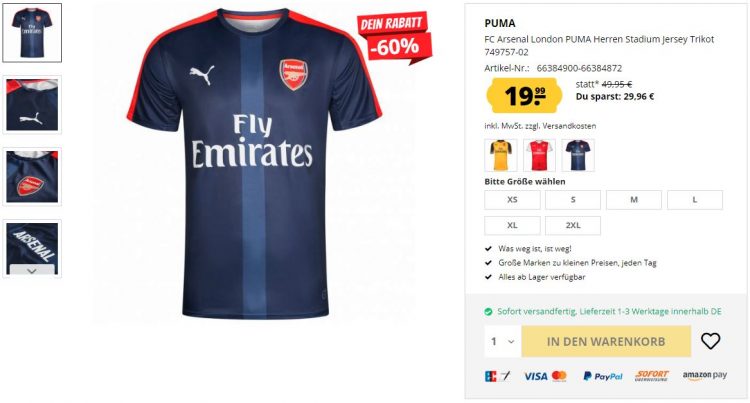Add item to wishlist with heart icon

point(710,341)
